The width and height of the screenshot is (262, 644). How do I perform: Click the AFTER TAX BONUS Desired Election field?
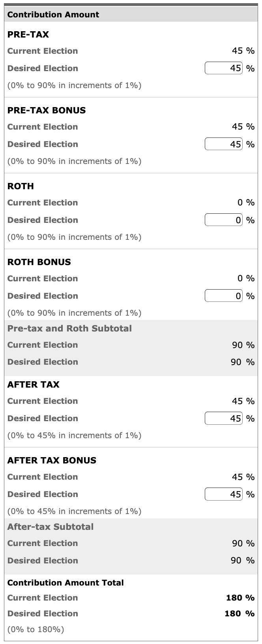tap(223, 494)
